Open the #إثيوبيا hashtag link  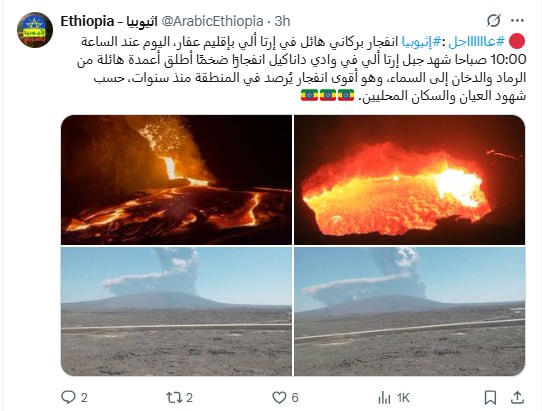coord(417,41)
